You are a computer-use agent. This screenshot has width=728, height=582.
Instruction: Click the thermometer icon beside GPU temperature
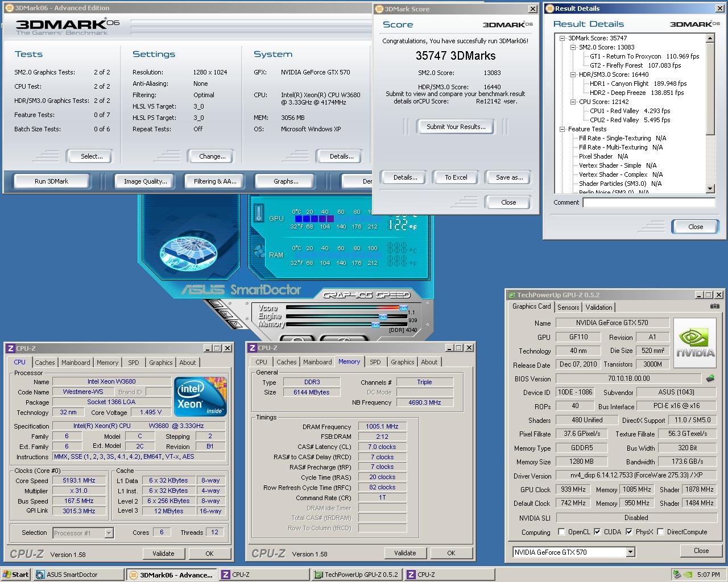[259, 214]
